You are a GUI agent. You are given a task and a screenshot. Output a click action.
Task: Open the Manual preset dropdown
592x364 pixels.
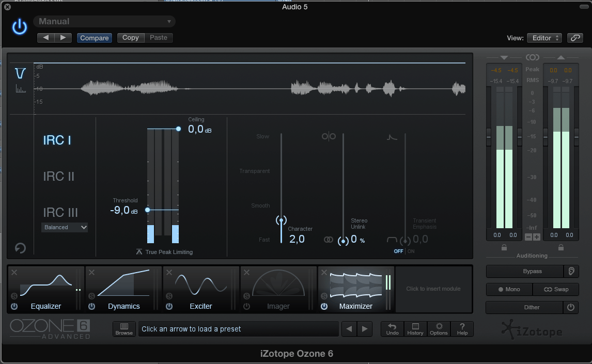(x=104, y=22)
